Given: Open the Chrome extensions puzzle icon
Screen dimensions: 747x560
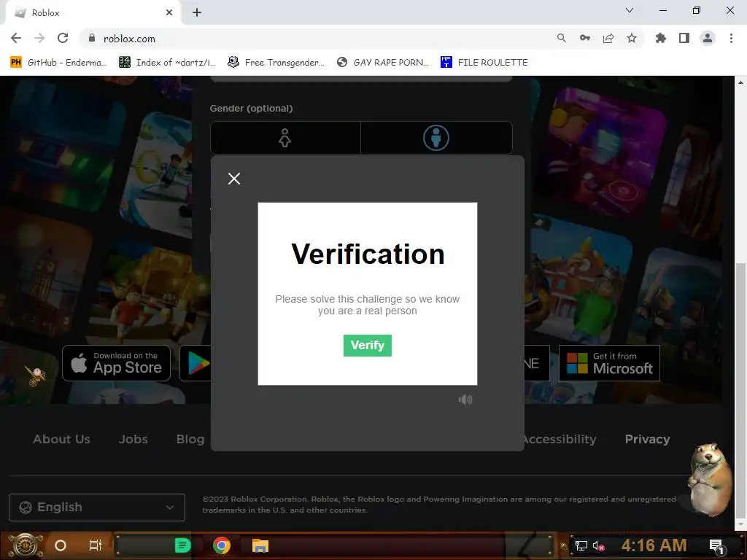Looking at the screenshot, I should pos(661,39).
